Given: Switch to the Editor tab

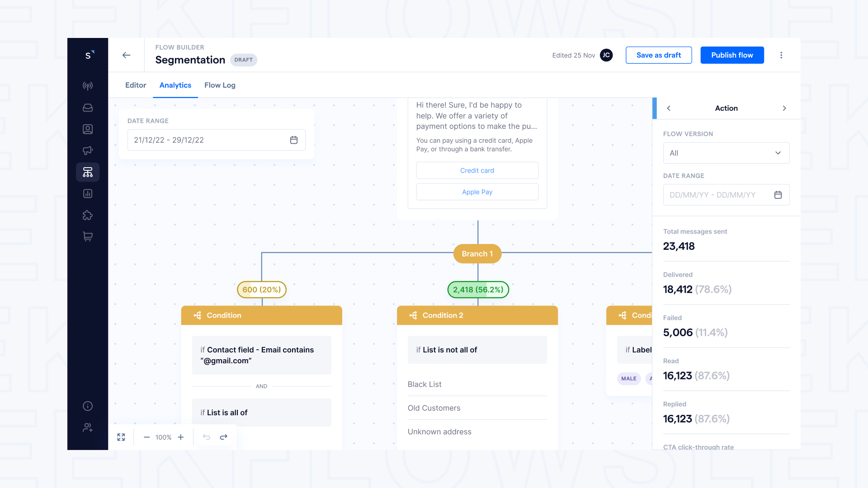Looking at the screenshot, I should (135, 85).
